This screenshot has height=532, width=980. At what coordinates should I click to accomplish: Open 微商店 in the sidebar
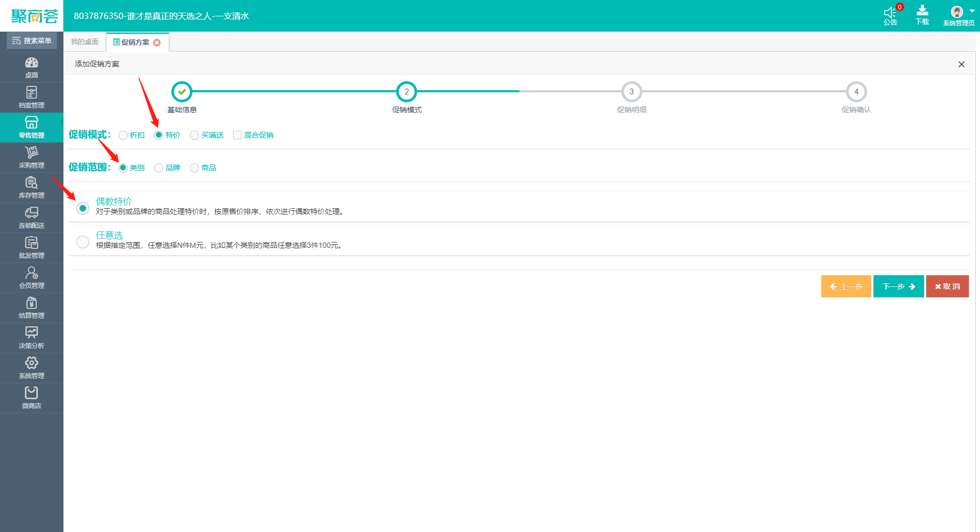pyautogui.click(x=32, y=398)
